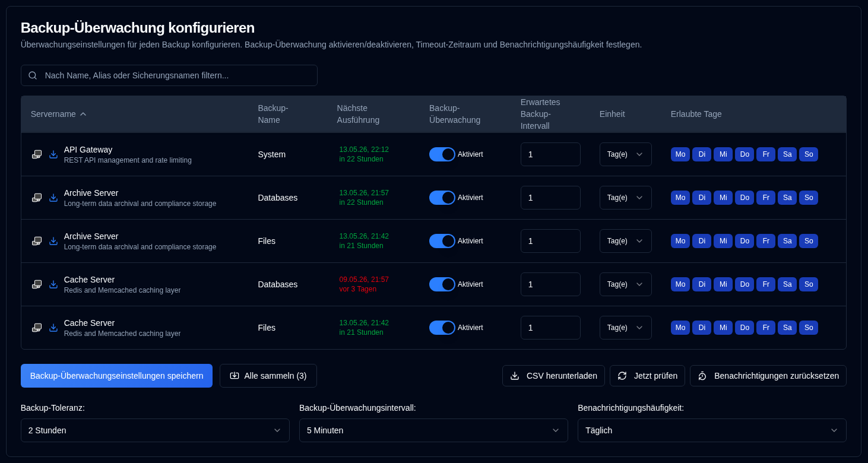The width and height of the screenshot is (868, 463).
Task: Click 'REST API management and rate limiting' description
Action: (128, 160)
